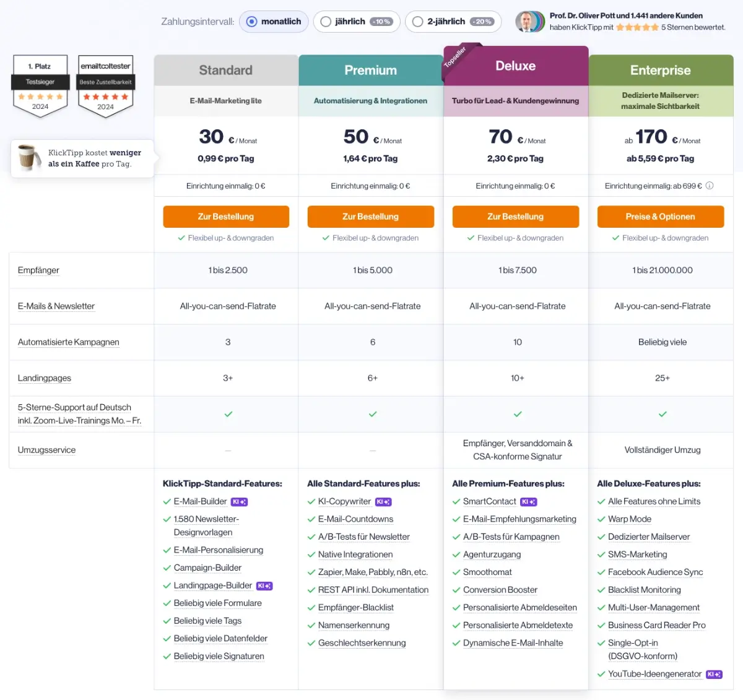This screenshot has height=700, width=743.
Task: Open the Warp Mode feature link
Action: click(x=630, y=519)
